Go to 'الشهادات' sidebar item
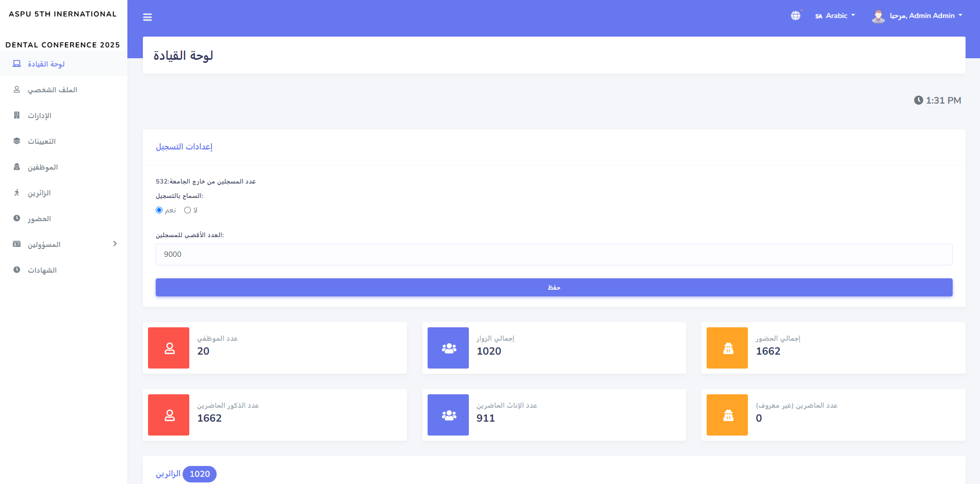This screenshot has height=484, width=980. coord(42,270)
